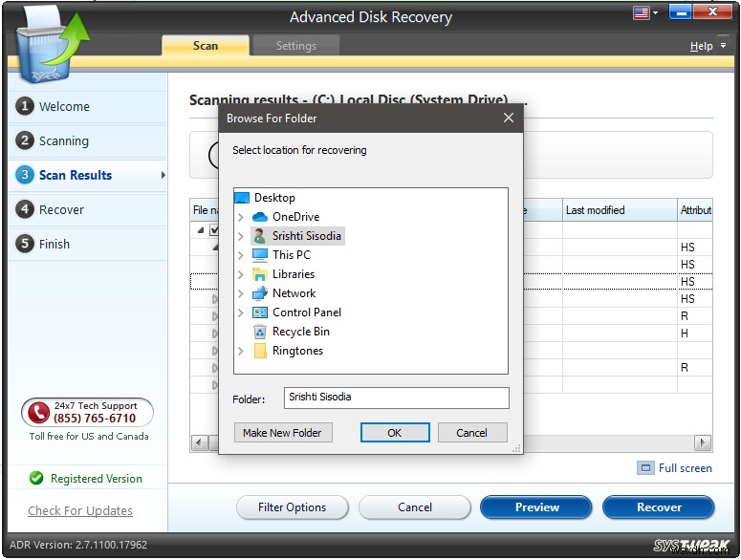Click Cancel in Browse For Folder dialog
This screenshot has width=741, height=560.
point(472,433)
